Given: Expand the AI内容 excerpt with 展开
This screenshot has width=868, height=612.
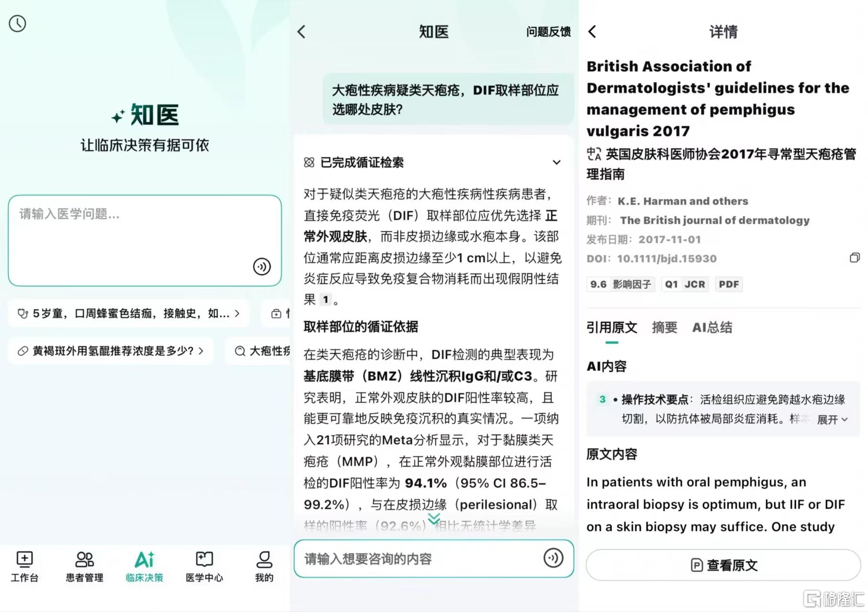Looking at the screenshot, I should click(x=832, y=420).
